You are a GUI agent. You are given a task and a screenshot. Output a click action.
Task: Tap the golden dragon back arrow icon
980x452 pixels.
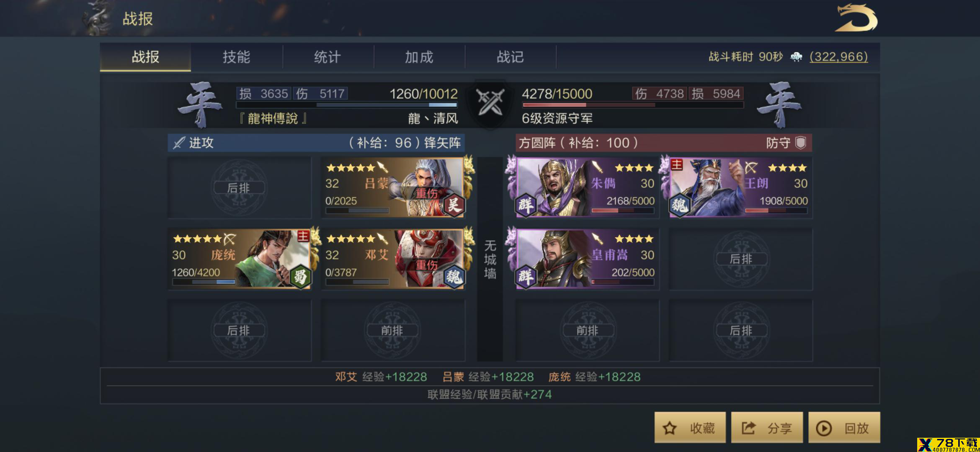pyautogui.click(x=856, y=18)
